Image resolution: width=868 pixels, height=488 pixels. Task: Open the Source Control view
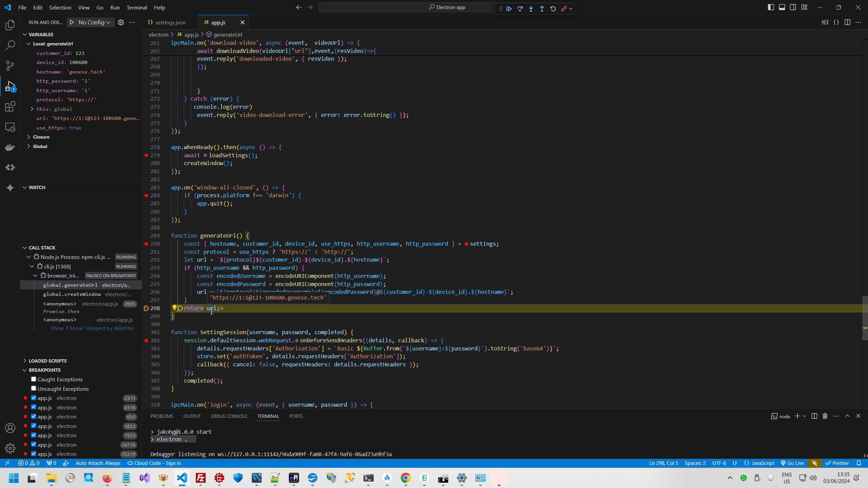coord(10,66)
